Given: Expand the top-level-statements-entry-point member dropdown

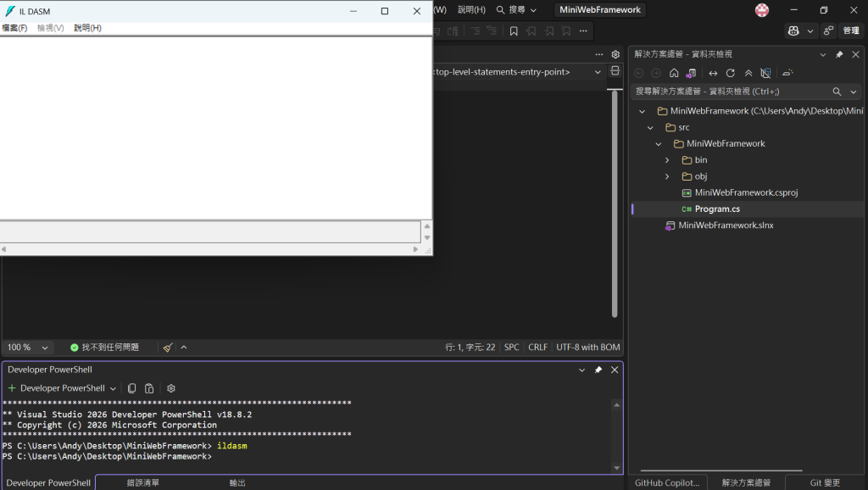Looking at the screenshot, I should 598,72.
